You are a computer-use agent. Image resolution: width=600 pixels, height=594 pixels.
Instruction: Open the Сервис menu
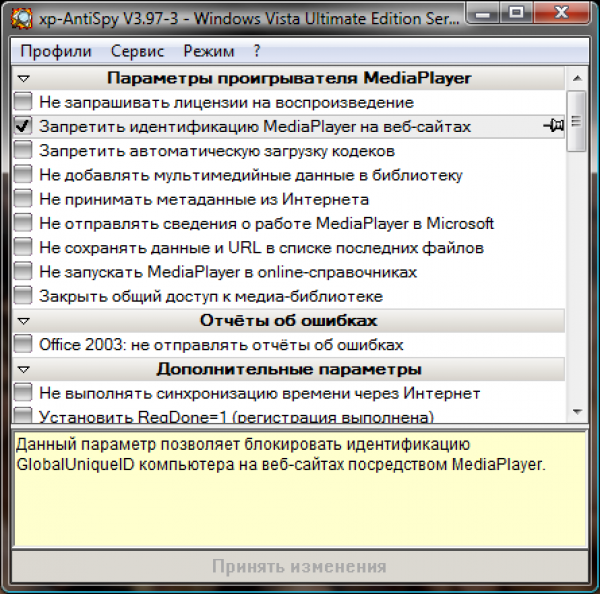pos(137,51)
